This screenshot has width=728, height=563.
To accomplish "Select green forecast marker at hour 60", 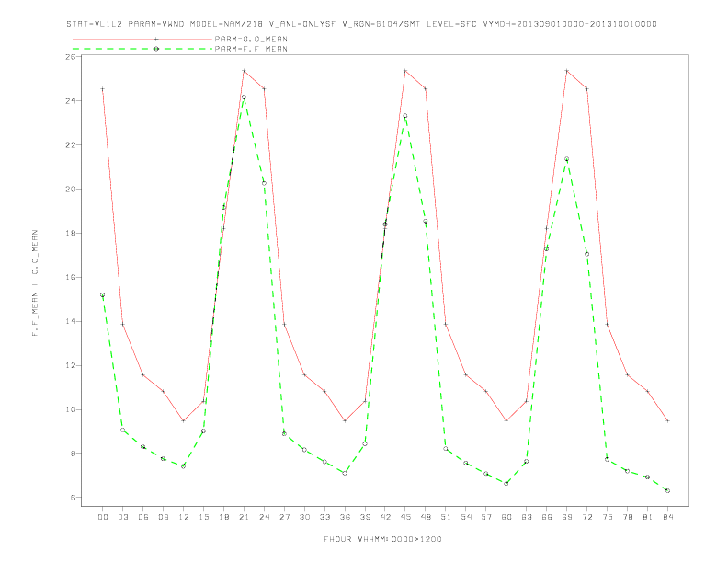I will 506,484.
